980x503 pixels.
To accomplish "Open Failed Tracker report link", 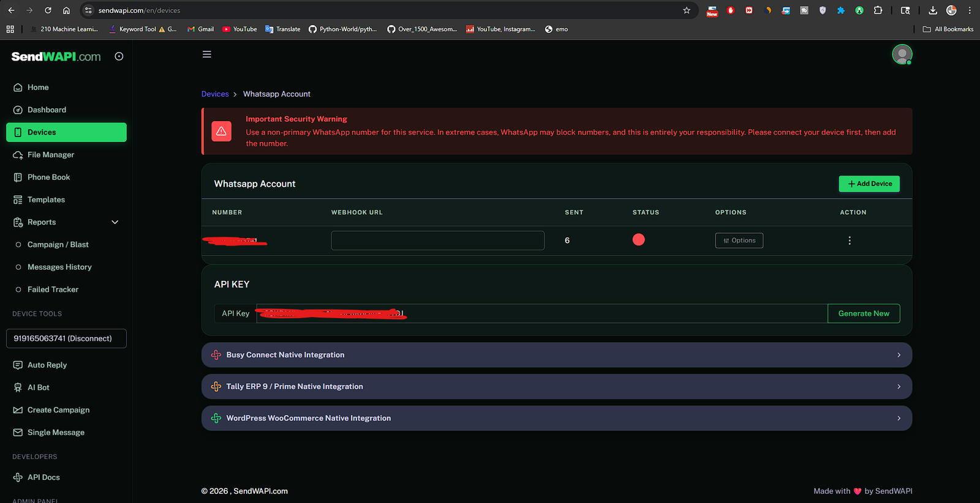I will click(53, 289).
